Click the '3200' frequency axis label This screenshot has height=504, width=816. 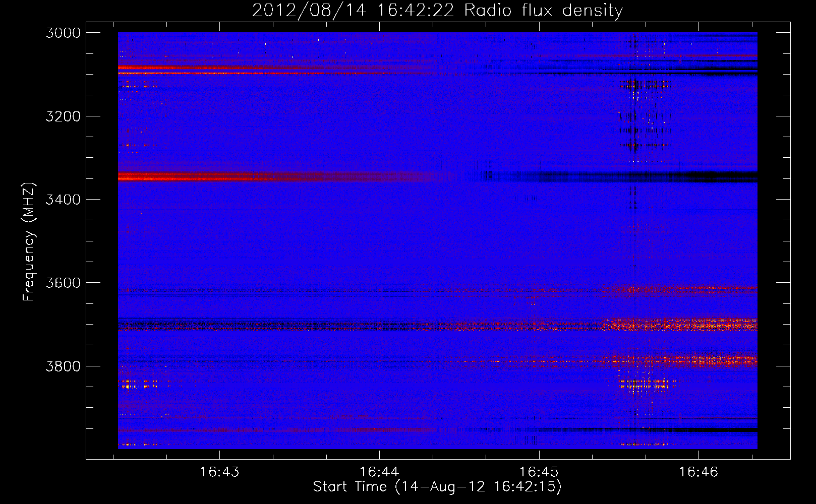pos(63,116)
